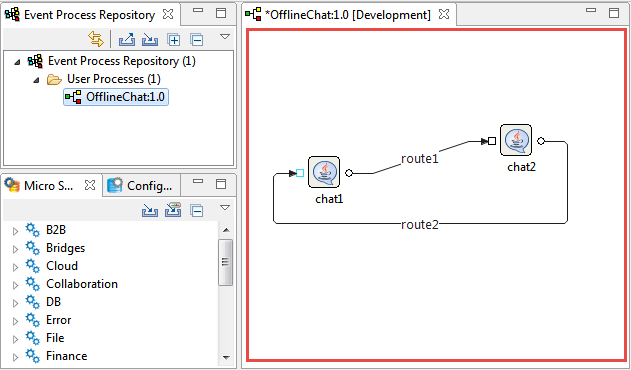
Task: Open Event Process Repository view menu arrow
Action: tap(225, 37)
